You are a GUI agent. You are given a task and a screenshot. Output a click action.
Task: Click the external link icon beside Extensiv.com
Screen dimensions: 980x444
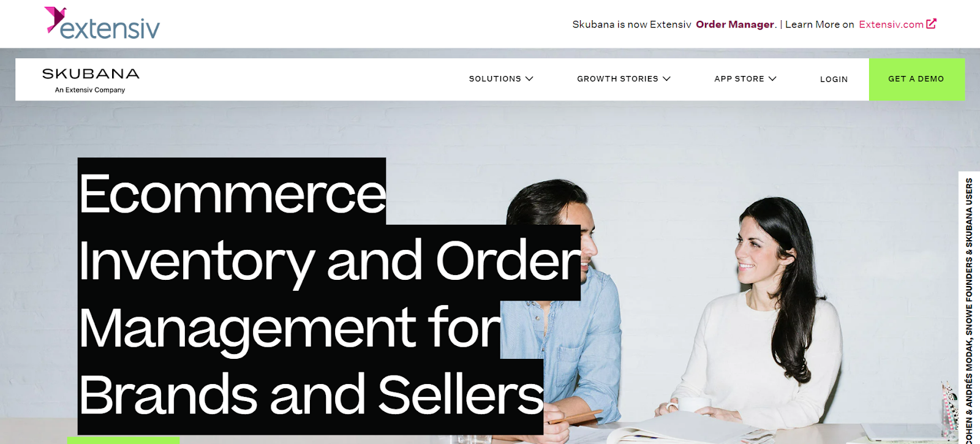[x=932, y=24]
